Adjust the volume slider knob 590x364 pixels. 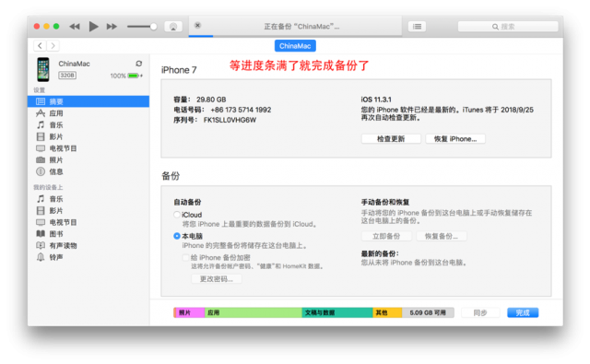coord(153,27)
